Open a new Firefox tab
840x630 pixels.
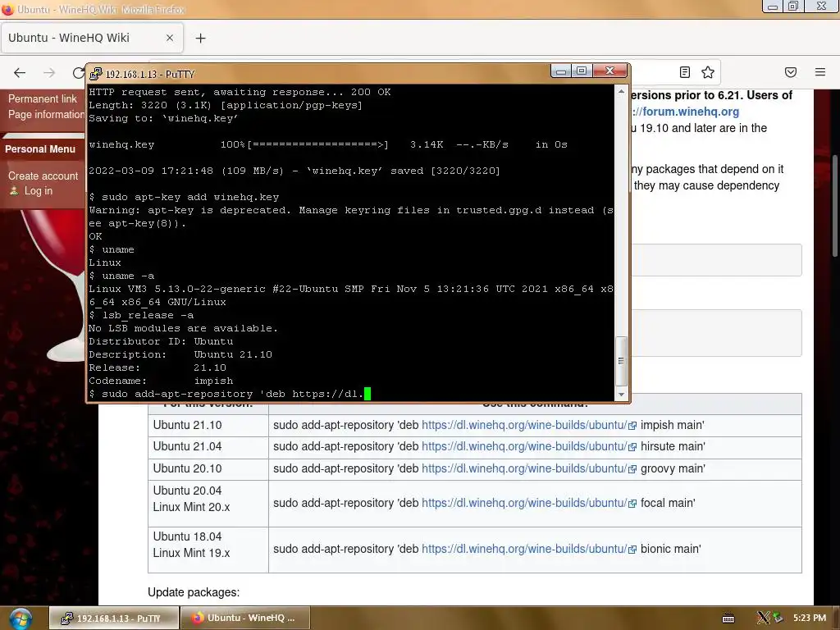click(x=200, y=38)
